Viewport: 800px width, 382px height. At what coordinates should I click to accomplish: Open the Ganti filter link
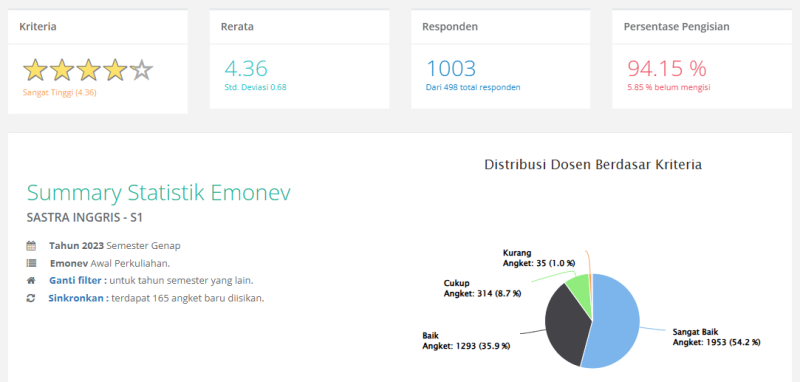click(x=78, y=281)
